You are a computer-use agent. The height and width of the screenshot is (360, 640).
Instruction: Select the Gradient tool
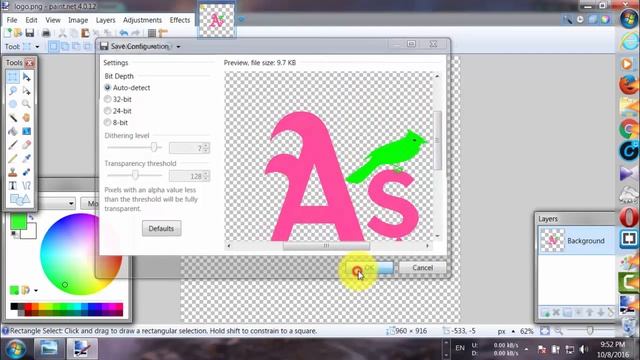point(27,131)
